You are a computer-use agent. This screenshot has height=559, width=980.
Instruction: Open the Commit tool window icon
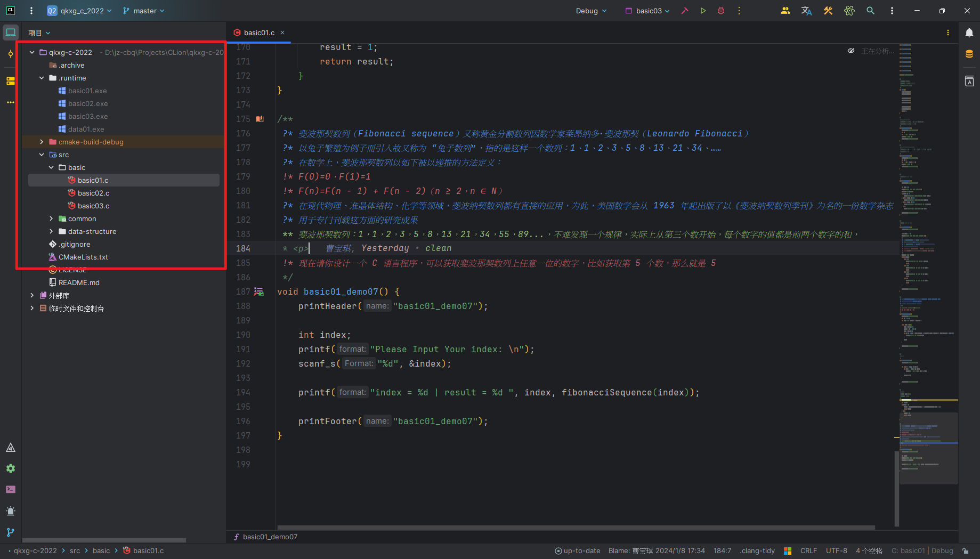pyautogui.click(x=11, y=54)
